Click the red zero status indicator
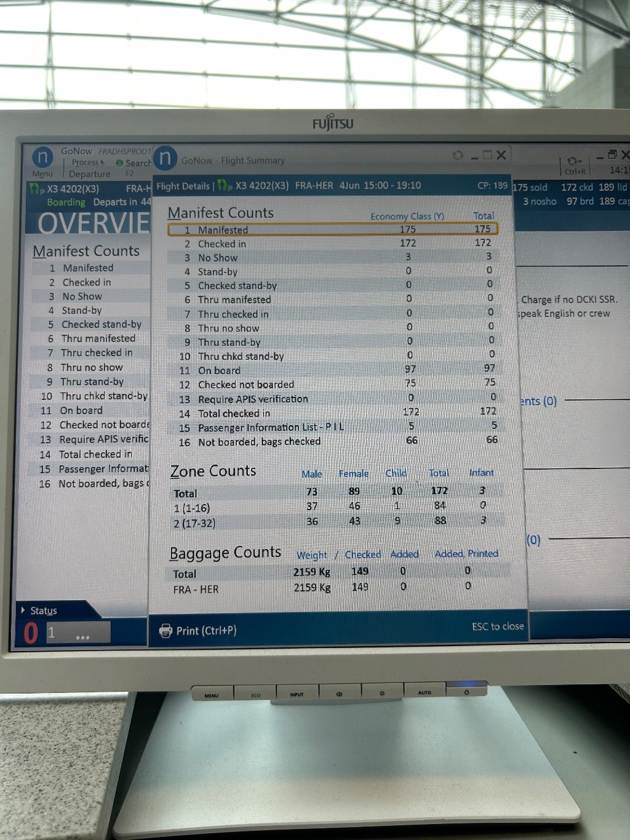 pyautogui.click(x=31, y=633)
